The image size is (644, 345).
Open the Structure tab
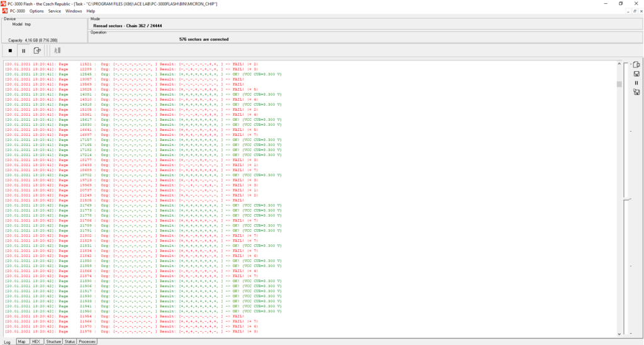tap(53, 341)
